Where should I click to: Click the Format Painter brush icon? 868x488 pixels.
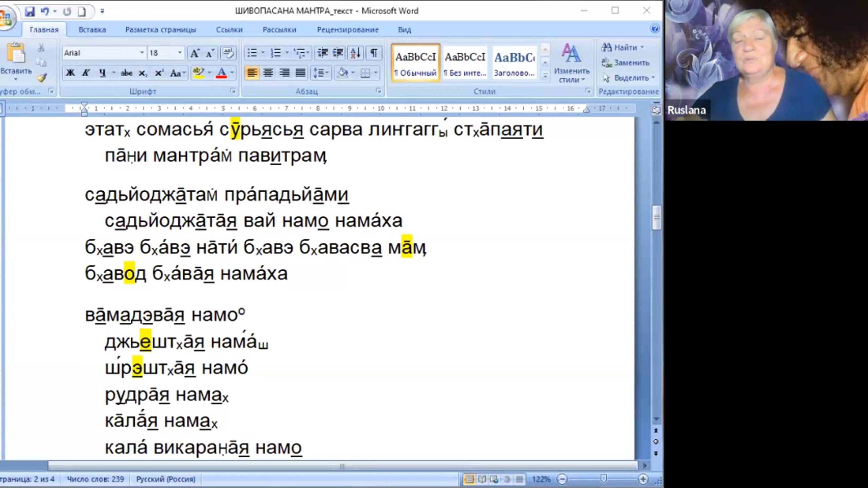(42, 78)
